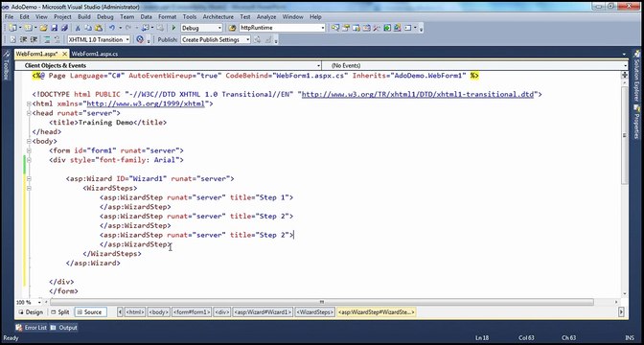This screenshot has height=345, width=644.
Task: Click the Navigate Backward icon
Action: click(x=146, y=28)
